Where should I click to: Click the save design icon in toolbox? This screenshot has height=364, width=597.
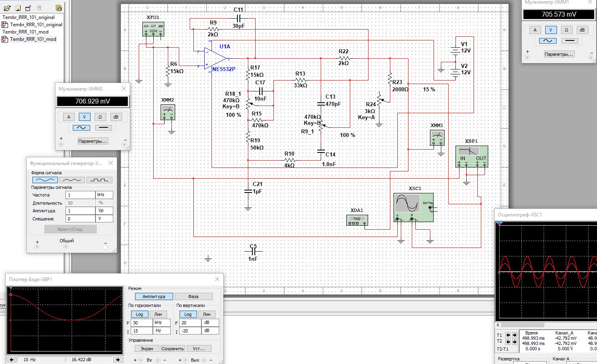click(x=18, y=8)
